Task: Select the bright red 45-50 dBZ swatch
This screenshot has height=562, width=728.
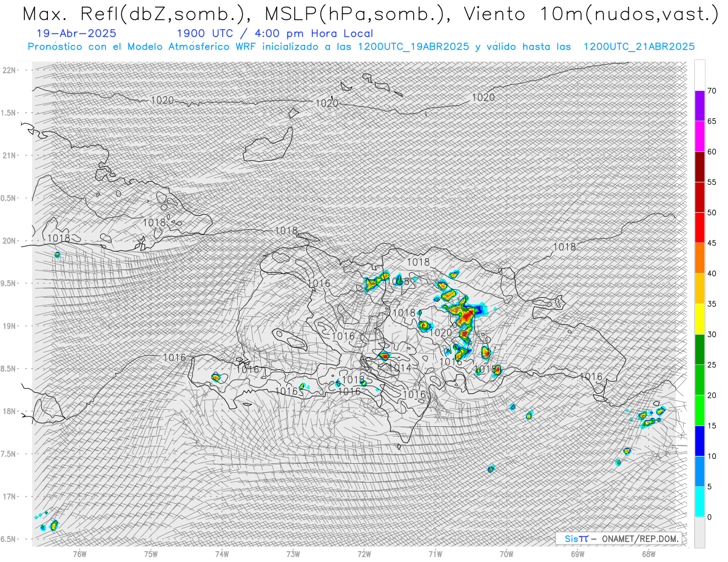Action: 699,228
